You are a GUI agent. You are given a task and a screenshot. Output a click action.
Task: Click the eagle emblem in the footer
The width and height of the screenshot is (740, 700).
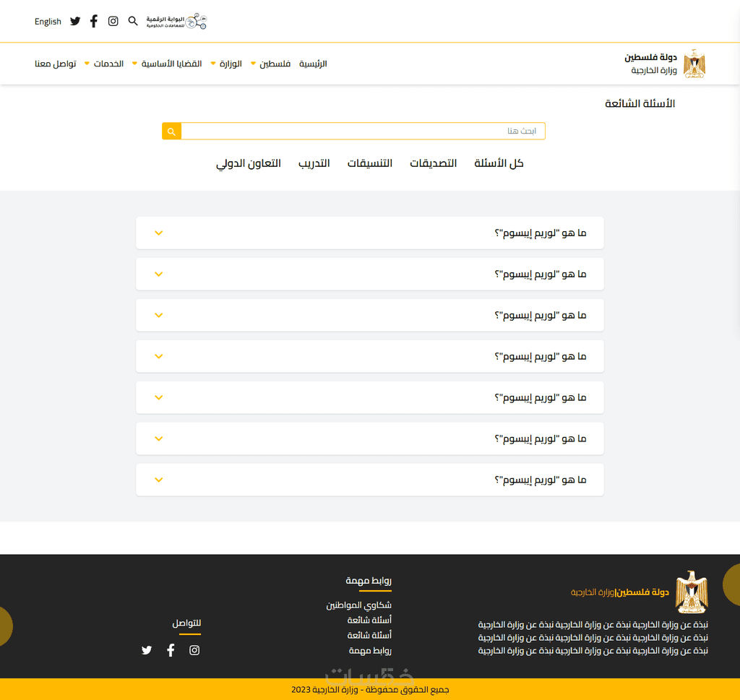tap(692, 592)
